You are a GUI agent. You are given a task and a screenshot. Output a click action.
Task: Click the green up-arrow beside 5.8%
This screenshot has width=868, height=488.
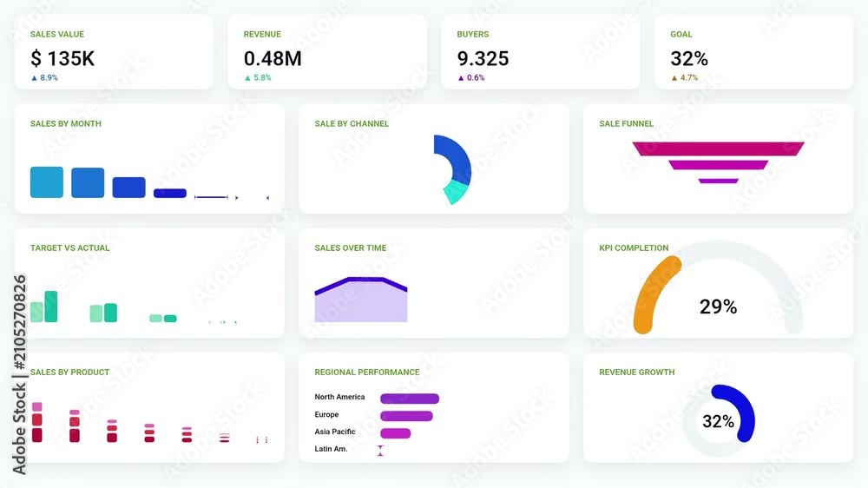click(248, 78)
